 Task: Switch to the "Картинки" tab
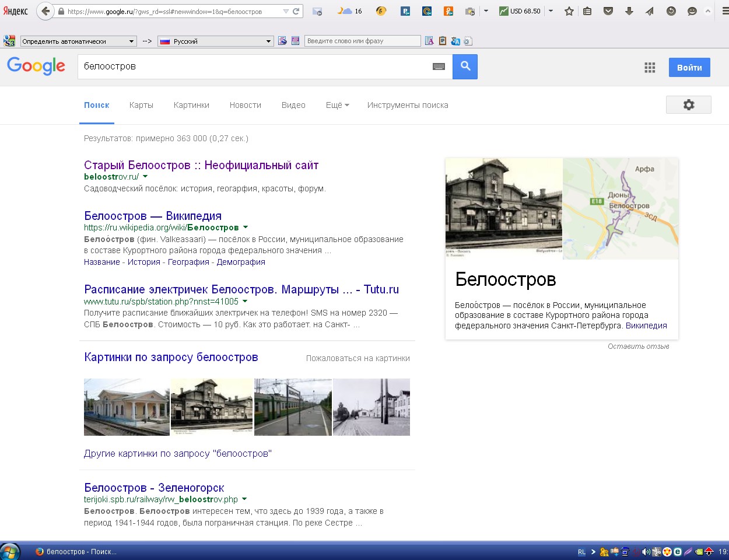pos(191,105)
